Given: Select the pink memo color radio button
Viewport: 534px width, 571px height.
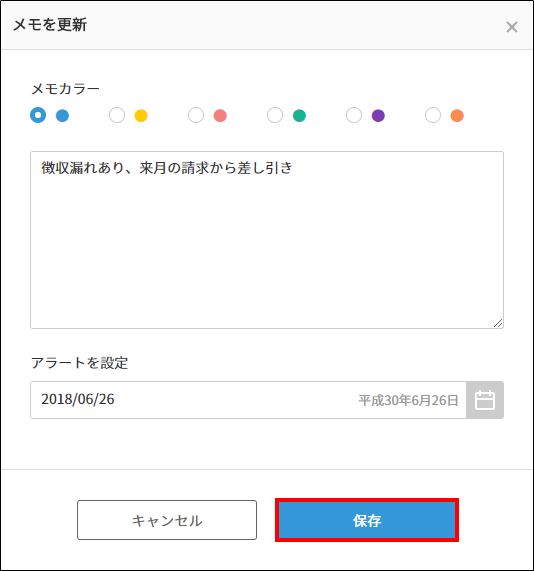Looking at the screenshot, I should [196, 115].
